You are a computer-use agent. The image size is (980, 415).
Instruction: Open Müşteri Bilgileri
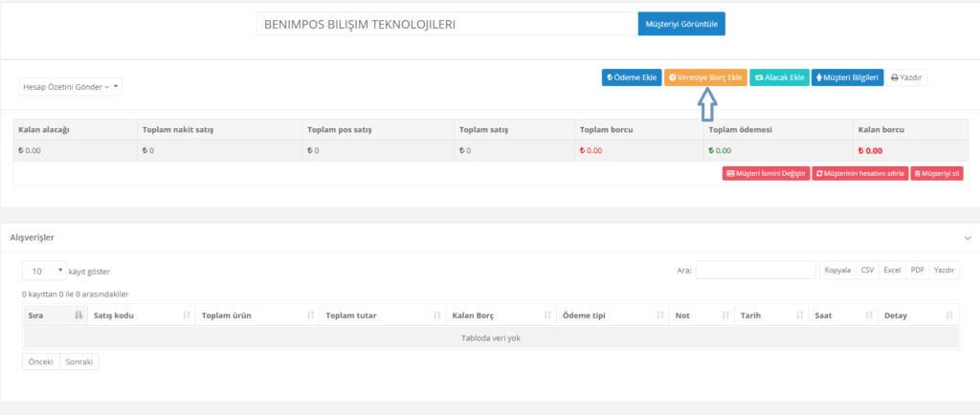[x=848, y=77]
